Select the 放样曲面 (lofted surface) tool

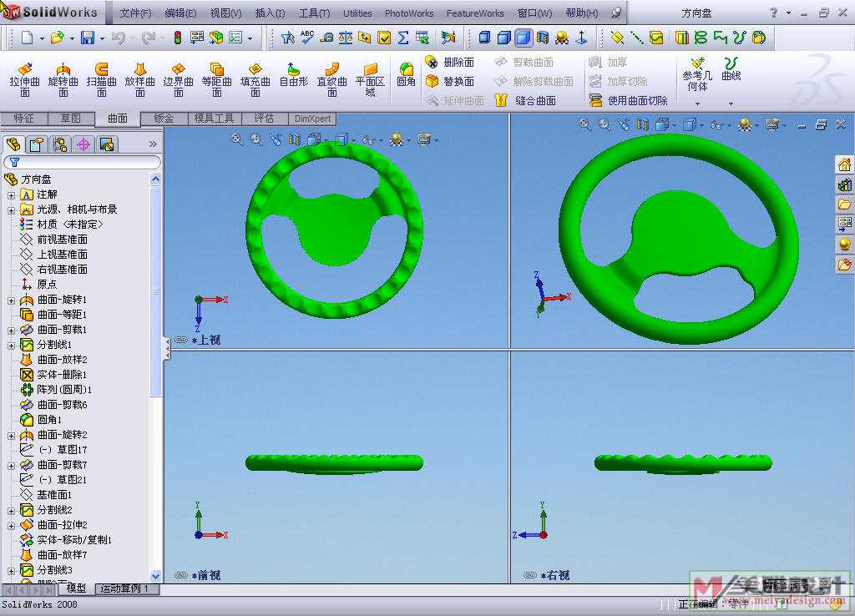tap(140, 80)
